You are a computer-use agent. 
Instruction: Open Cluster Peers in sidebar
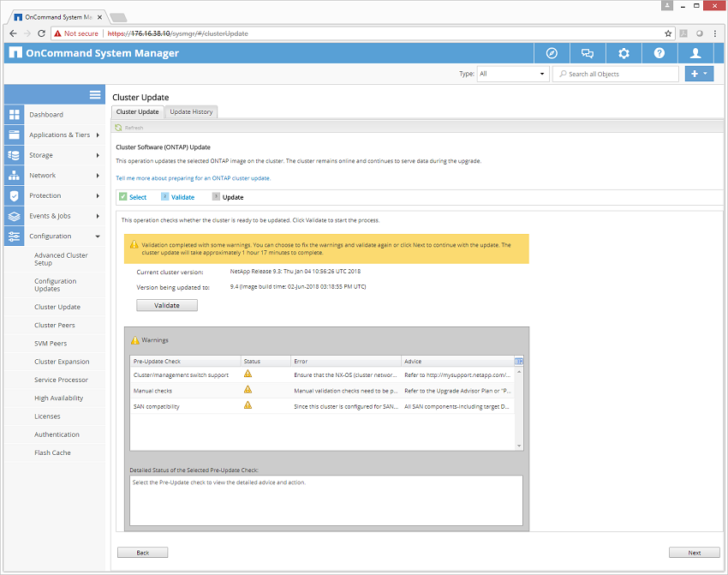click(x=54, y=325)
